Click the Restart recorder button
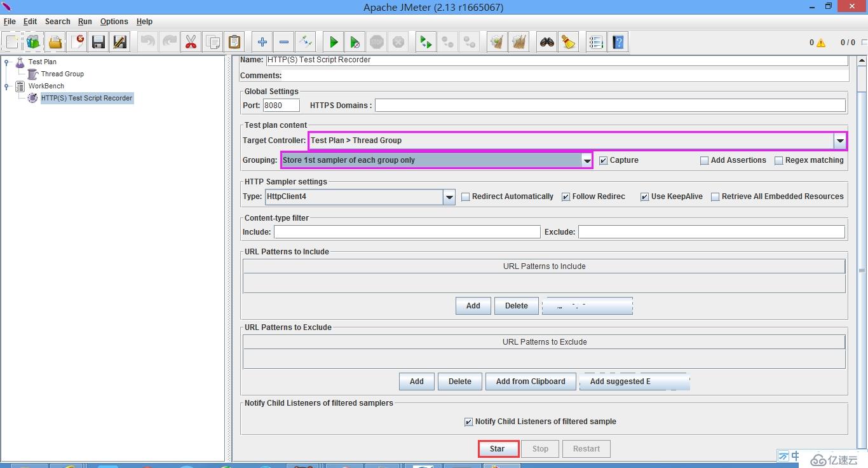The image size is (868, 468). pyautogui.click(x=587, y=449)
